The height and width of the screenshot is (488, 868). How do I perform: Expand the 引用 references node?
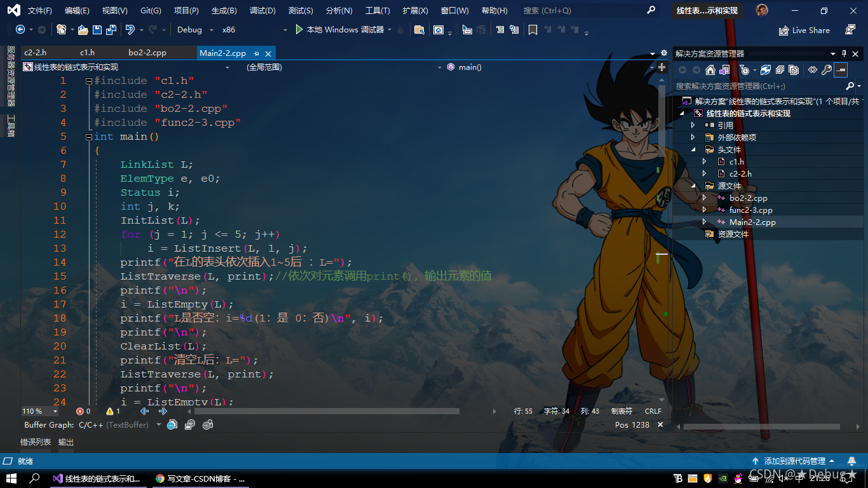point(693,125)
